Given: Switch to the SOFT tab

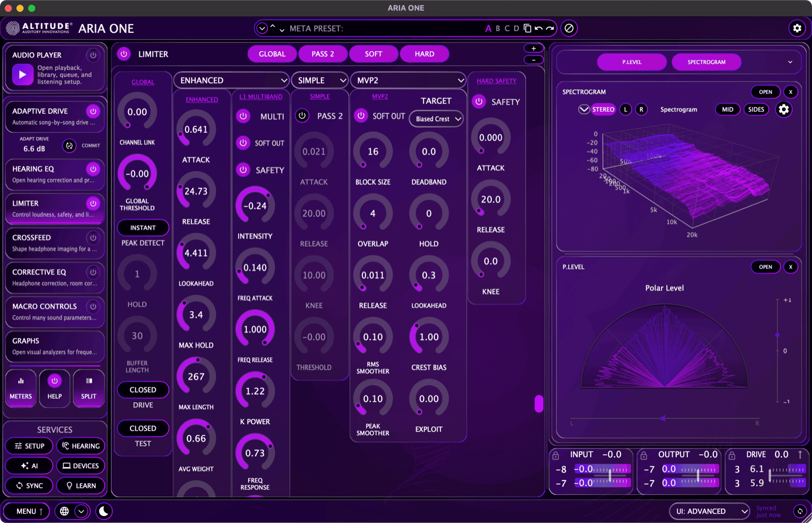Looking at the screenshot, I should (x=374, y=54).
